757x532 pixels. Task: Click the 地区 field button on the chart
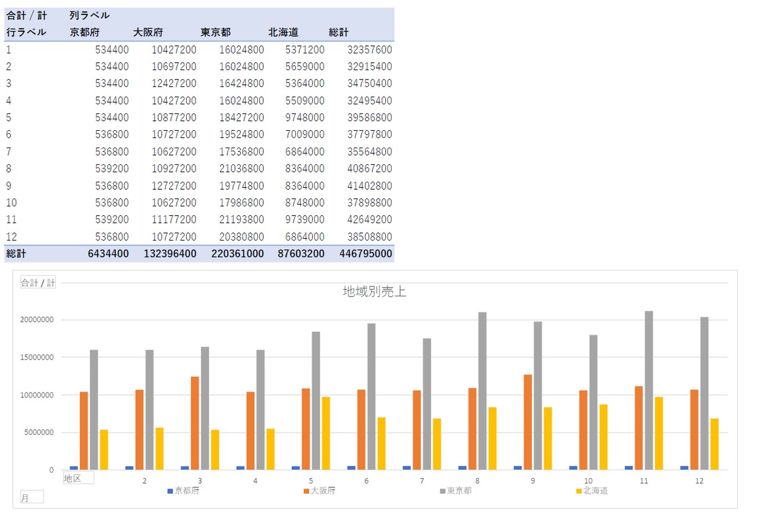pos(78,477)
